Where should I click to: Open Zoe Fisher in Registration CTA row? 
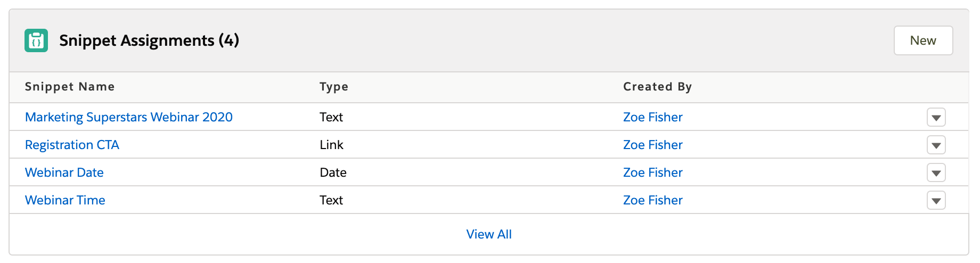653,145
